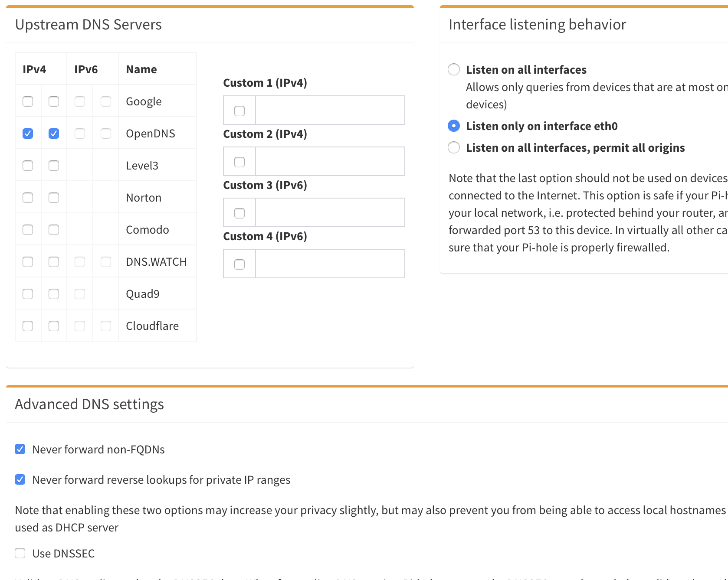The image size is (728, 580).
Task: Enable DNS.WATCH primary IPv4 checkbox
Action: tap(28, 262)
